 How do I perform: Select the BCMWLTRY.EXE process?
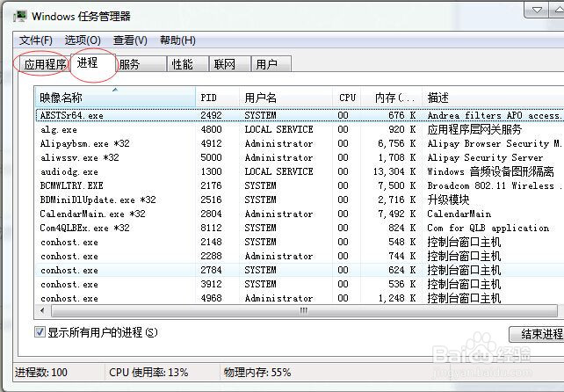(x=300, y=185)
